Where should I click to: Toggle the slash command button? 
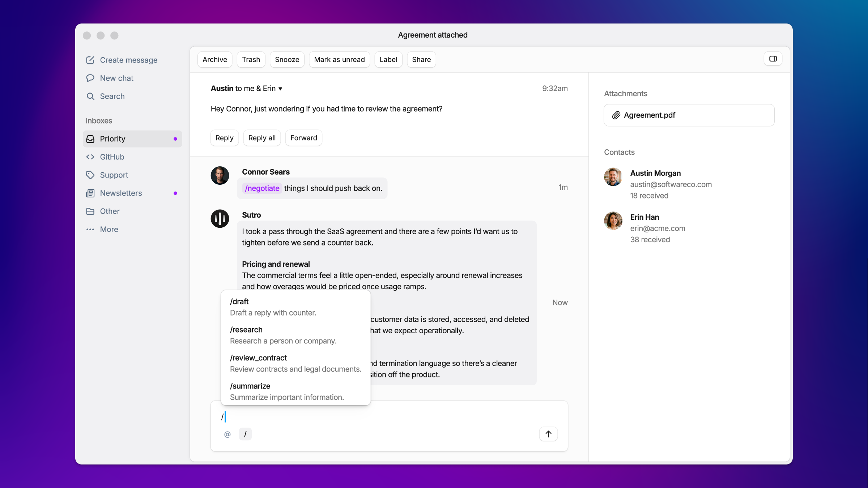245,434
